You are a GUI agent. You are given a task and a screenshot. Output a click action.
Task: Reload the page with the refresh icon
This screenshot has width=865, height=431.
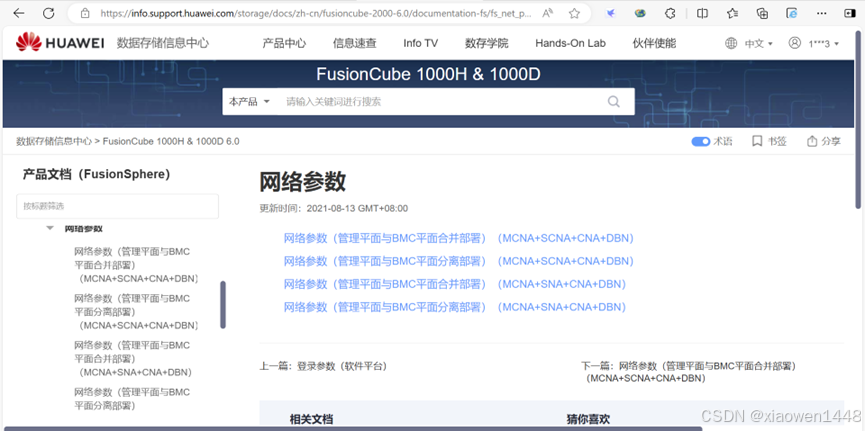coord(49,13)
